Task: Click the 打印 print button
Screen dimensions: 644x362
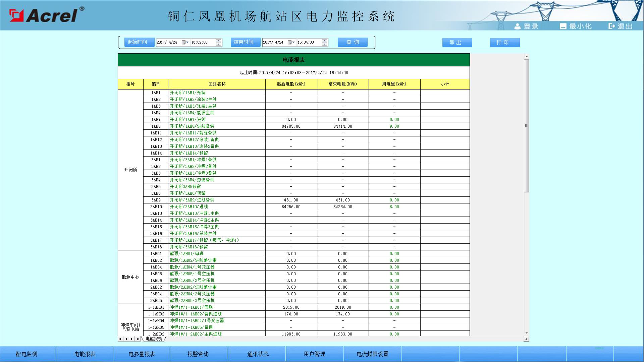Action: 504,43
